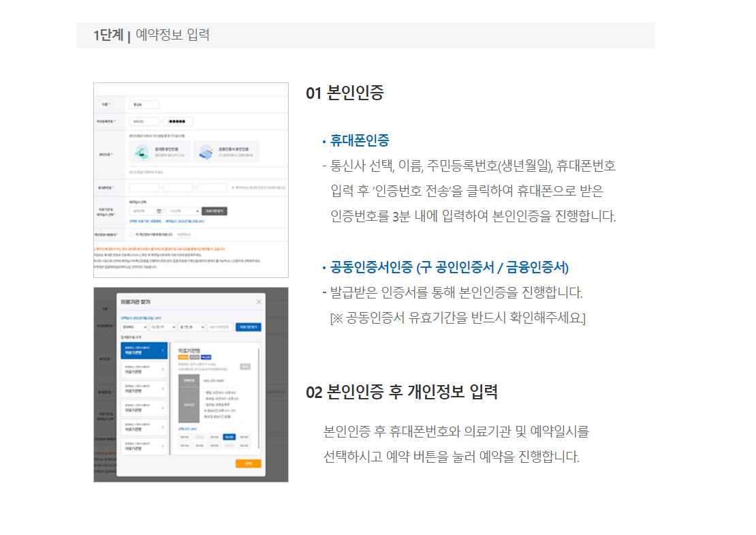Open the third 읍/면/동 dropdown in the popup screenshot
The image size is (756, 535).
(192, 327)
